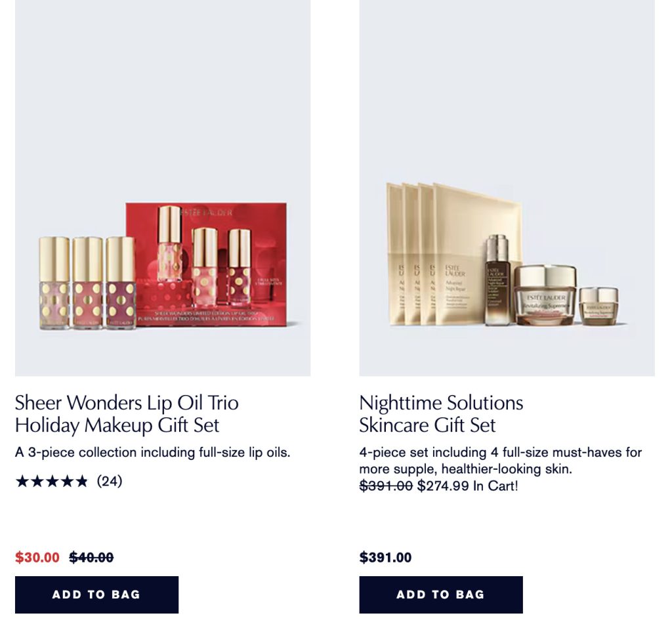The height and width of the screenshot is (626, 672).
Task: Open the Nighttime Solutions Skincare Gift Set title
Action: click(x=441, y=413)
